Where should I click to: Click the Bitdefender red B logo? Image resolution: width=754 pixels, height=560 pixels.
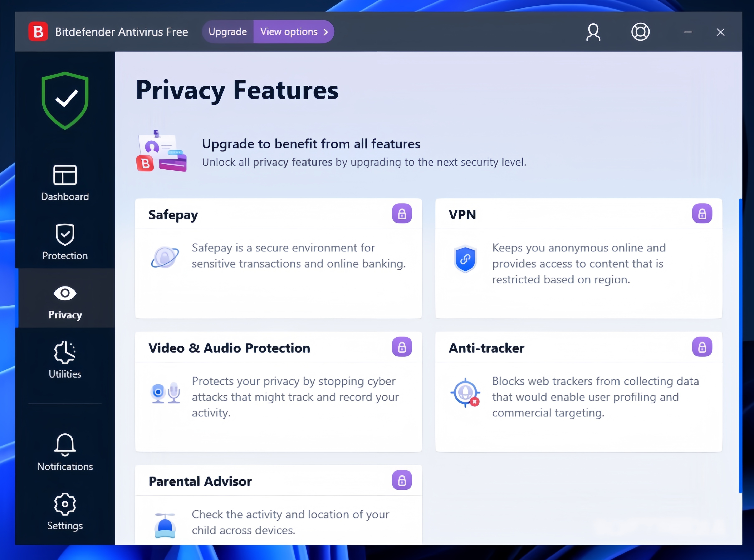coord(38,31)
